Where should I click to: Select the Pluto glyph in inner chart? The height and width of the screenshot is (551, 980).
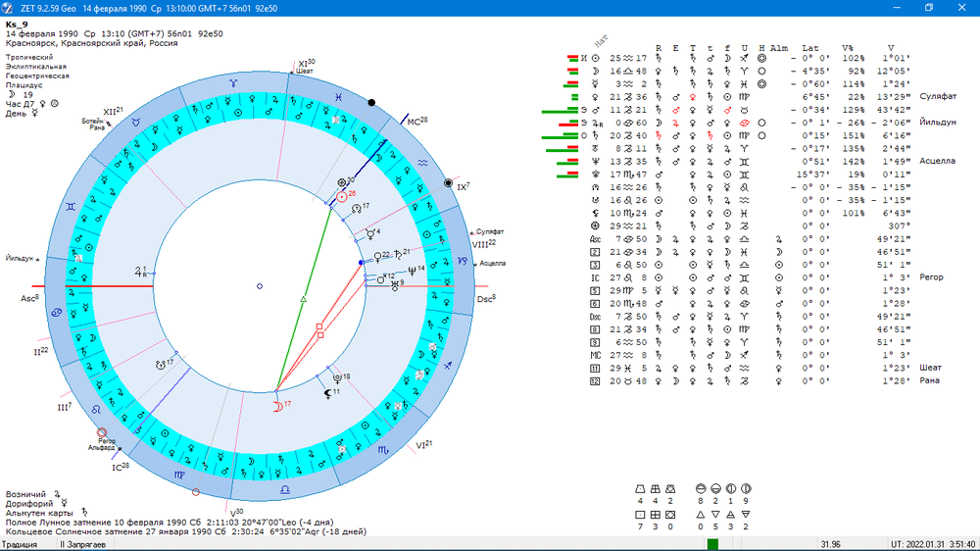(x=337, y=378)
